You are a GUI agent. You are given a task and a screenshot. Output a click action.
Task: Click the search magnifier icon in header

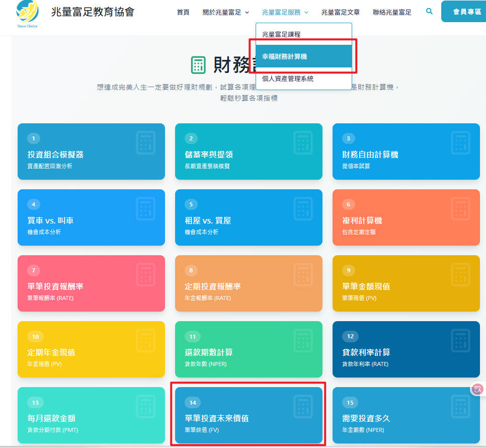point(429,11)
